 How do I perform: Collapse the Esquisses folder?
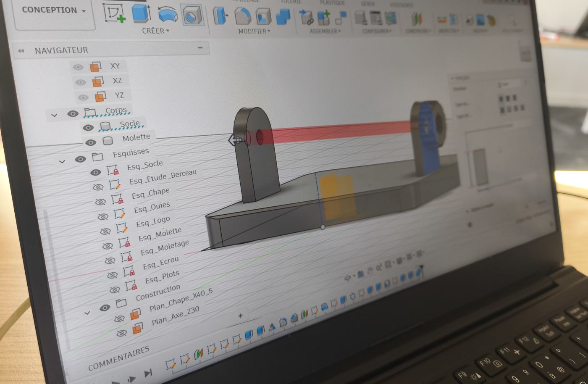(62, 161)
